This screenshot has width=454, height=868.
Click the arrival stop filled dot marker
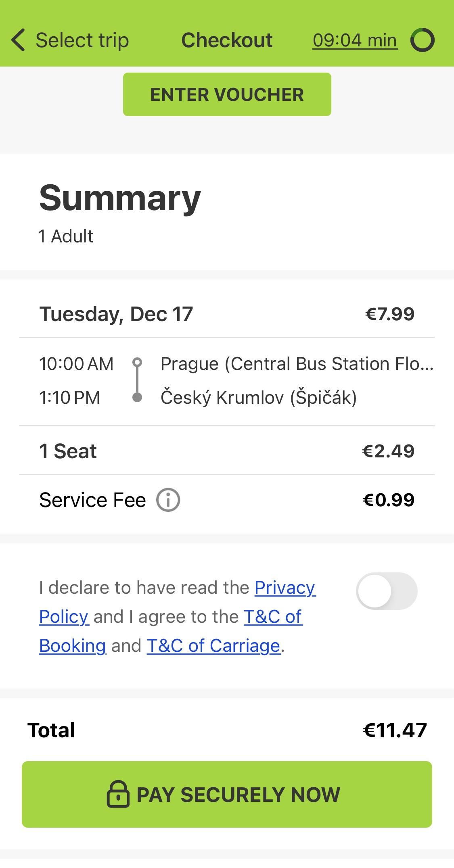[137, 398]
